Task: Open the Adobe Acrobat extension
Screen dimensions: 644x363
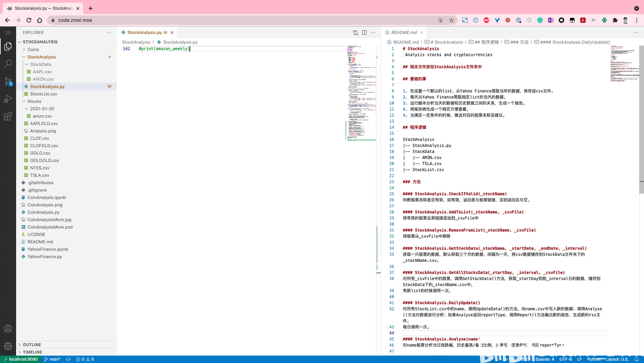Action: 583,20
